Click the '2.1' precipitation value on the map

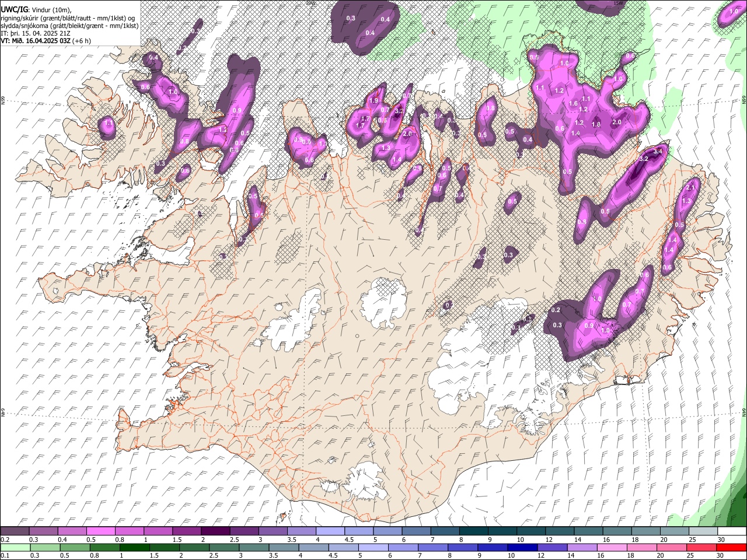coord(691,187)
